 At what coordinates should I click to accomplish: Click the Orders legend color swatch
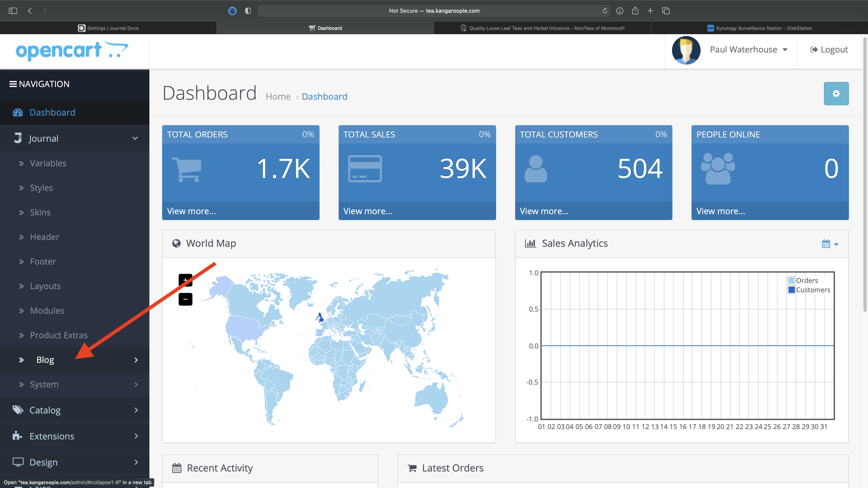coord(791,281)
